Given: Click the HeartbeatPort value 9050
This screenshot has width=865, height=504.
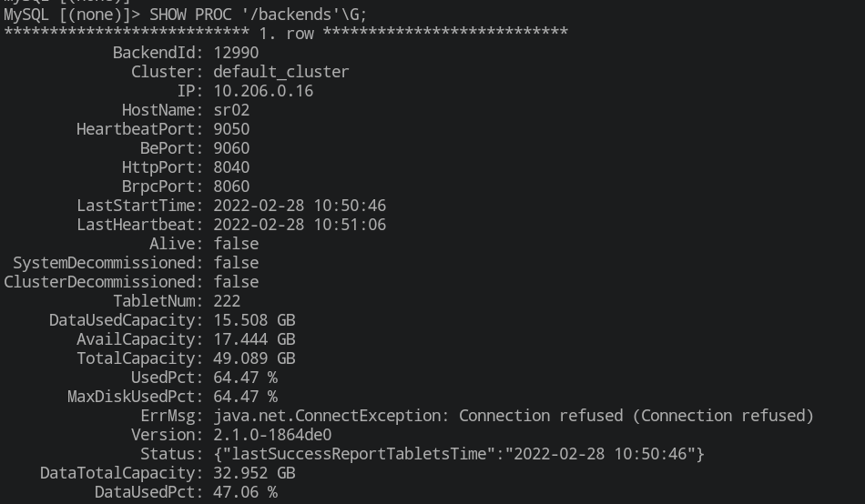Looking at the screenshot, I should point(231,129).
